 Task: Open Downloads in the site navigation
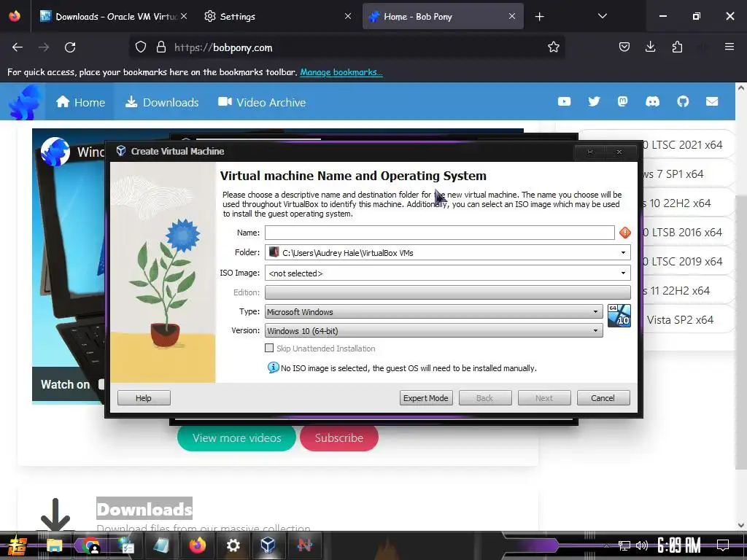click(162, 102)
